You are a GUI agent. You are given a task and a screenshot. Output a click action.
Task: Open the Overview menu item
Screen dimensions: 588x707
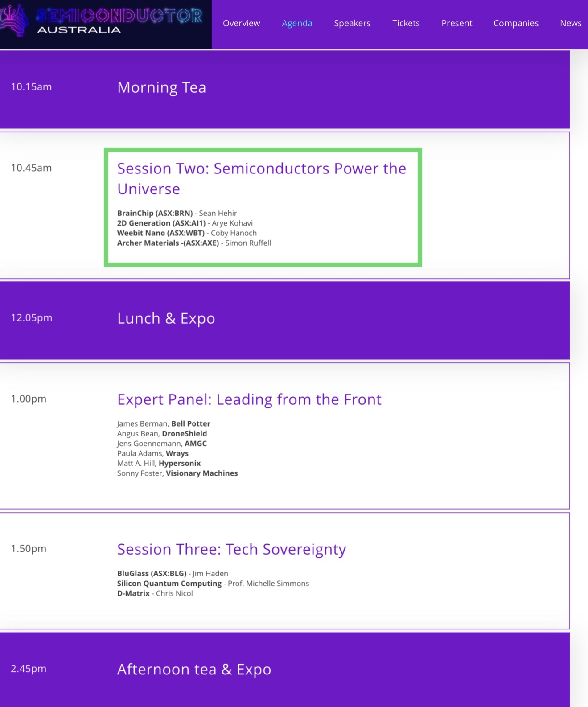coord(241,23)
